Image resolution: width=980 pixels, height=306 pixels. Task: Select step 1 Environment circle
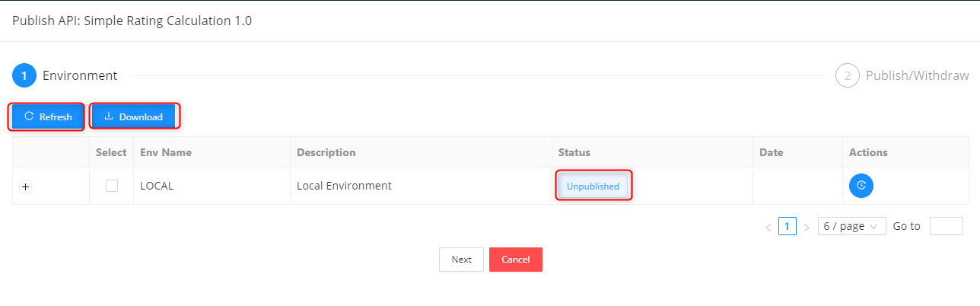pyautogui.click(x=24, y=76)
